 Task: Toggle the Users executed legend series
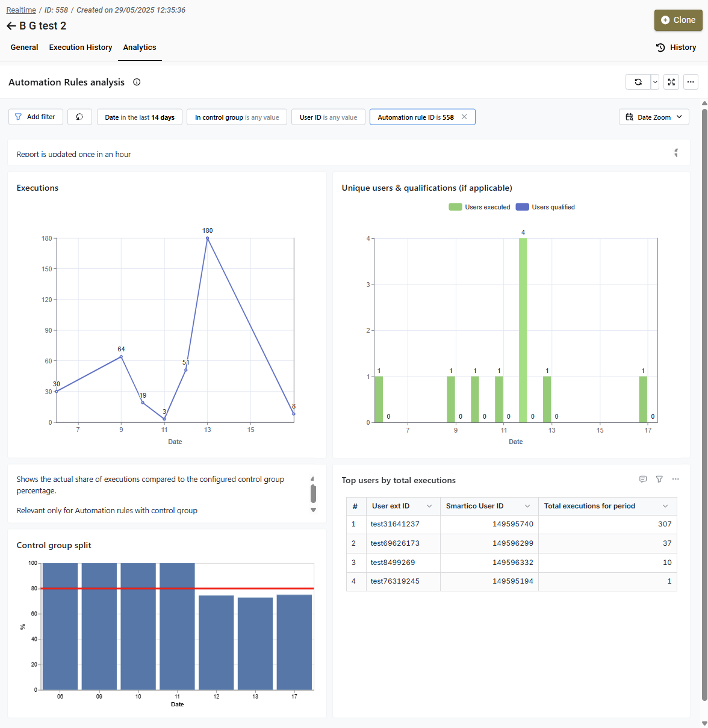point(479,207)
